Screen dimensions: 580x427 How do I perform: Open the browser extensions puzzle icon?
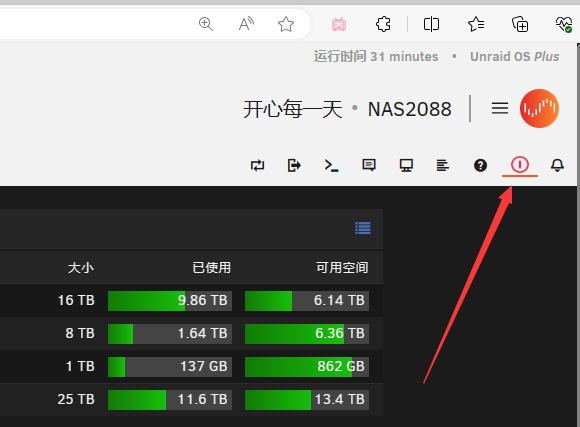[383, 24]
